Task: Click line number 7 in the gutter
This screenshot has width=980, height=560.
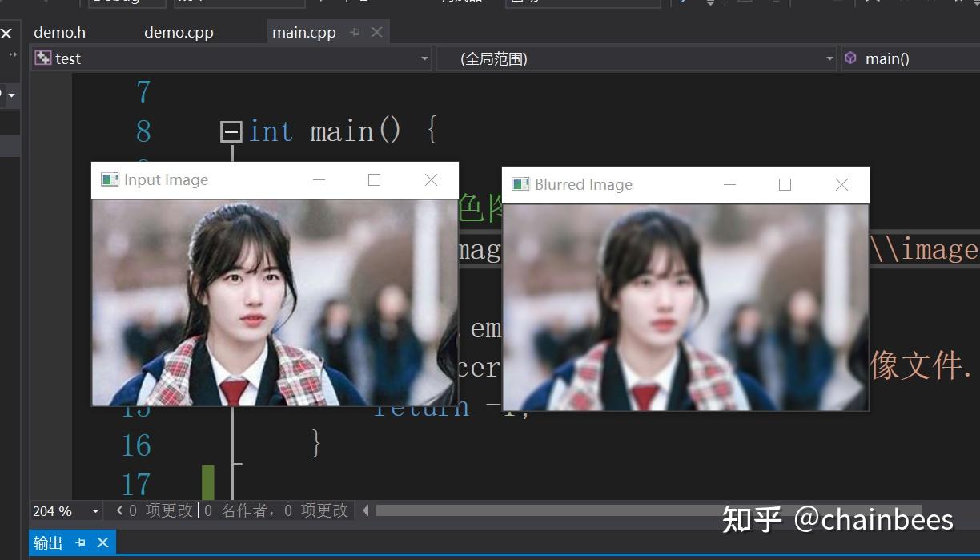Action: (x=143, y=93)
